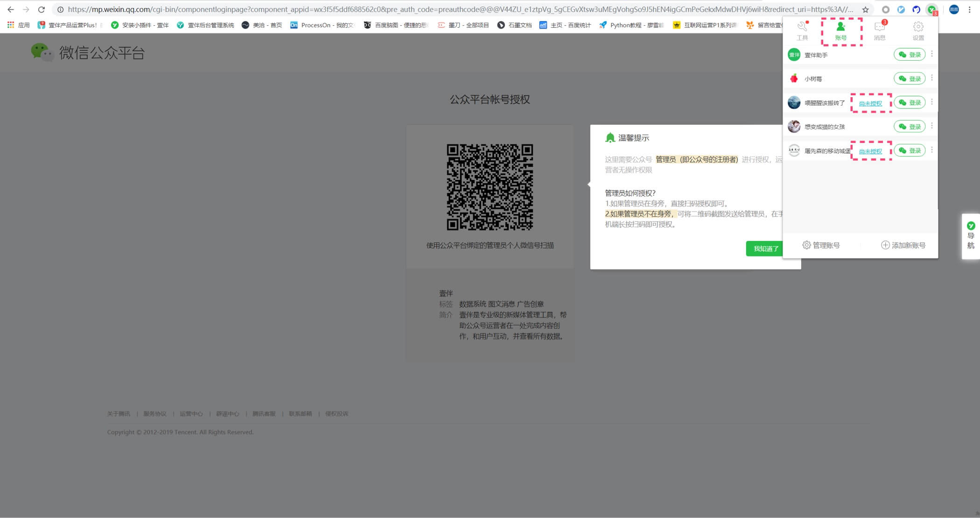Image resolution: width=980 pixels, height=518 pixels.
Task: Switch to the 消息 tab
Action: click(880, 31)
